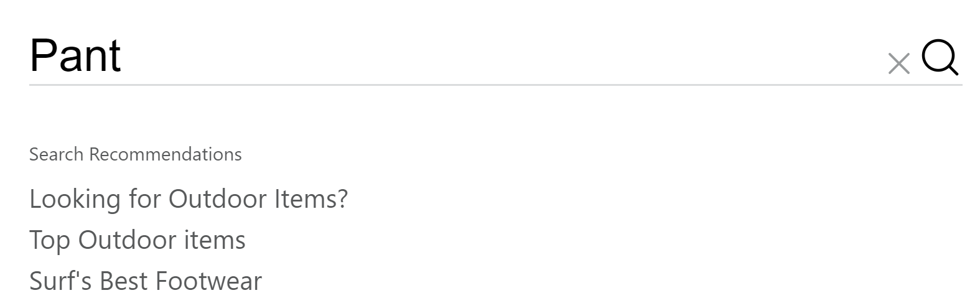
Task: Go to the "Top Outdoor items" link
Action: 138,240
